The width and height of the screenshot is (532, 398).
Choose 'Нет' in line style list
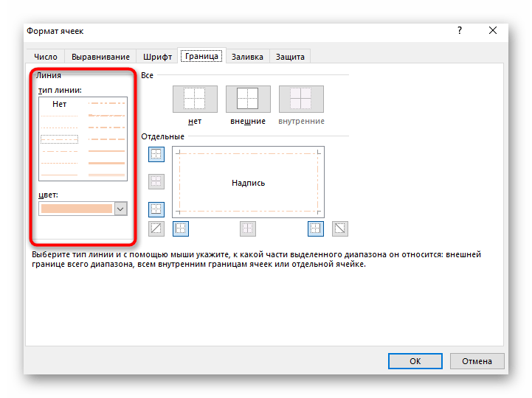(x=59, y=104)
